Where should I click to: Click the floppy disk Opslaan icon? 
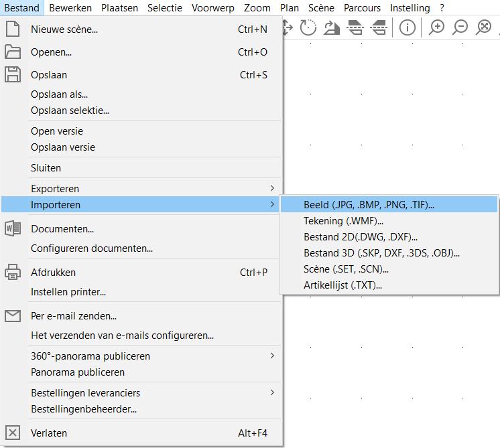13,75
